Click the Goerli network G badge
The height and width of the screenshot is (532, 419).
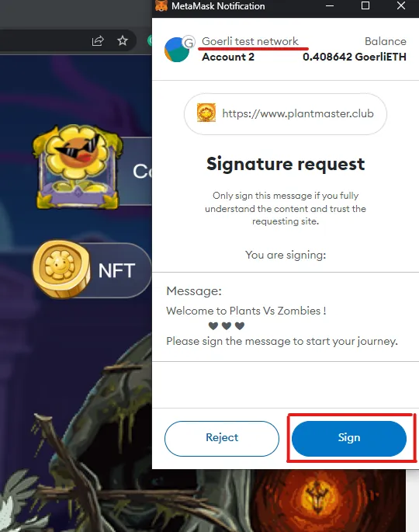(x=189, y=42)
